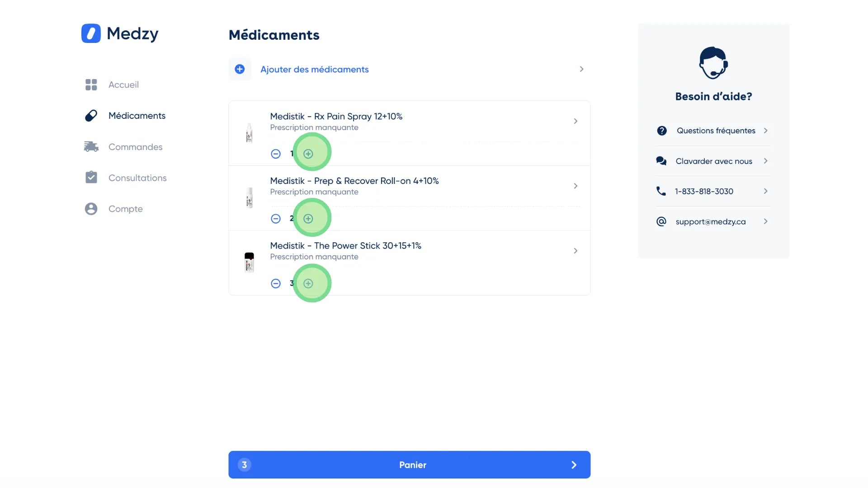Open Rx Pain Spray details chevron
The image size is (868, 488).
576,121
